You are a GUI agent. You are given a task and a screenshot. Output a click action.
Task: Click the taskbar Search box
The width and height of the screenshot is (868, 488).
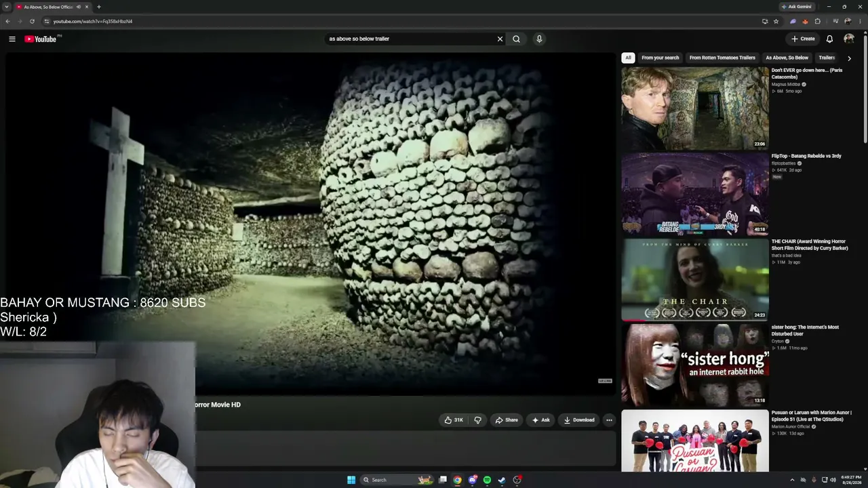coord(398,480)
